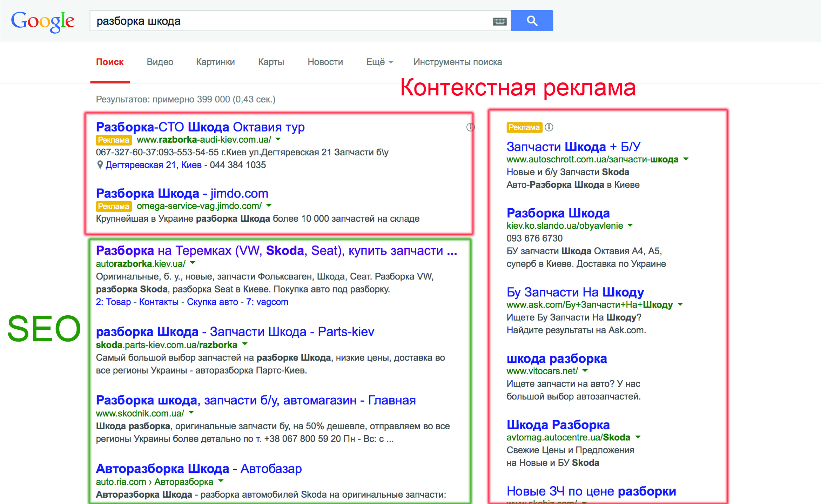Open result Разборка шкода, запчасти б/у, автомагазин
Screen dimensions: 821x504
click(x=256, y=400)
